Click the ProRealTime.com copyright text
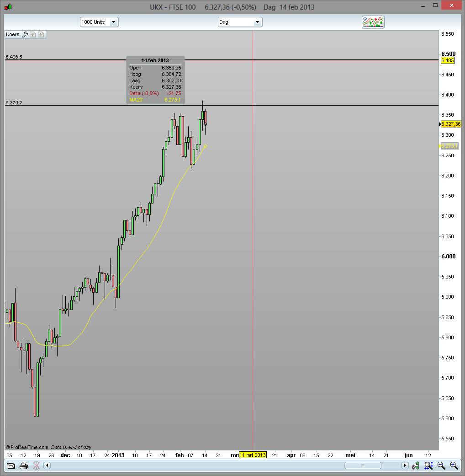The width and height of the screenshot is (465, 476). tap(27, 447)
